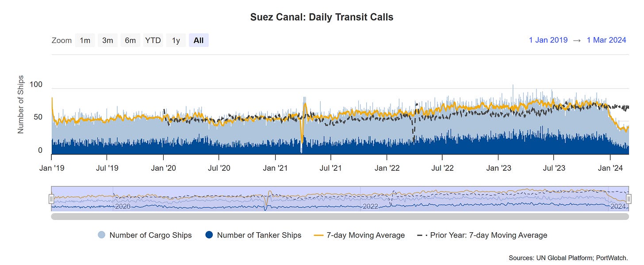This screenshot has height=265, width=644.
Task: Select the 1y zoom range
Action: (176, 40)
